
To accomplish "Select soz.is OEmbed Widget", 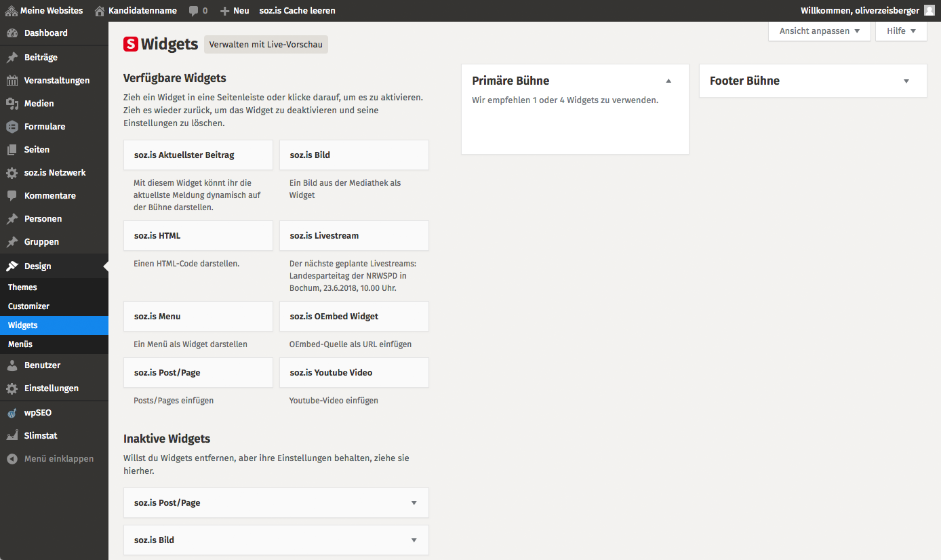I will click(x=354, y=317).
